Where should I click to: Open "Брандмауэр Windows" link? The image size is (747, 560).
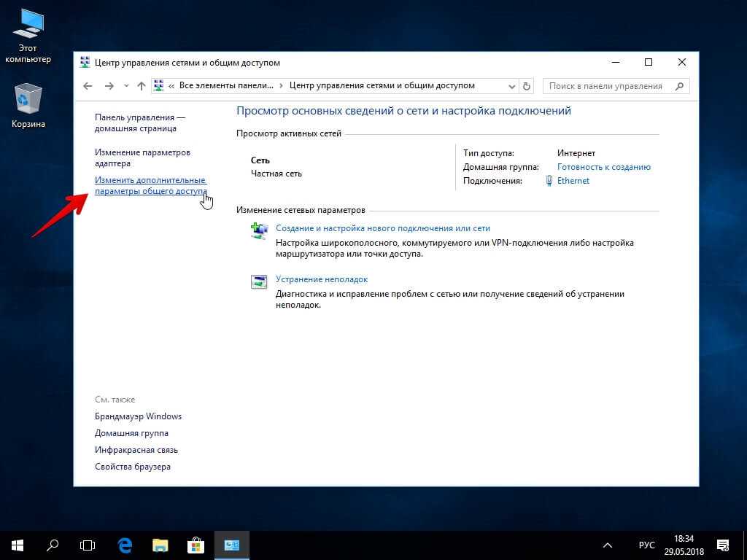pyautogui.click(x=138, y=416)
